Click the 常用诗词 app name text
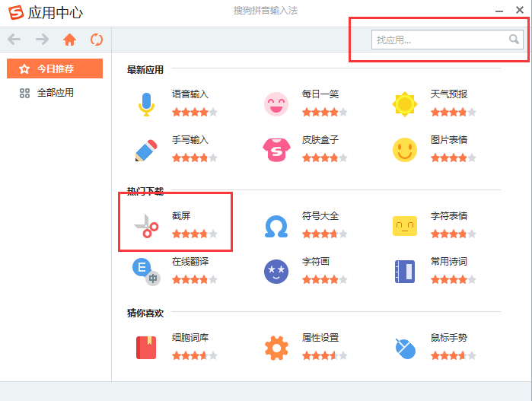This screenshot has width=532, height=401. [x=449, y=261]
